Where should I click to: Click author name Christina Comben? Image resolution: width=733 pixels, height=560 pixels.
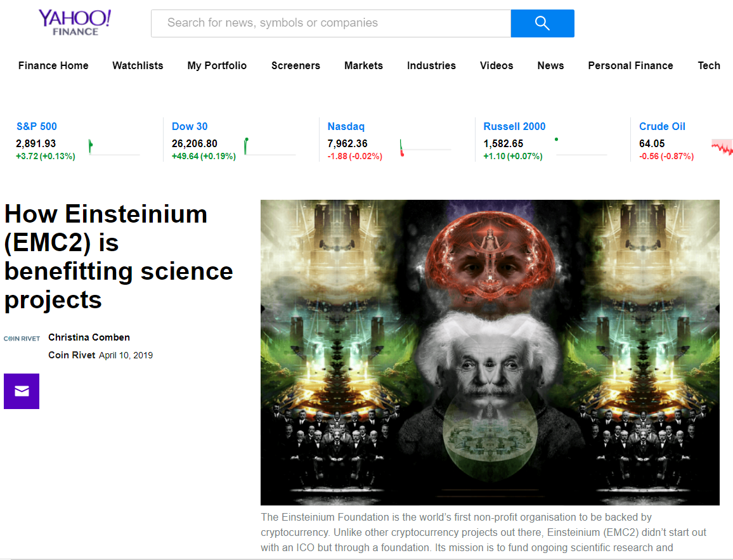pyautogui.click(x=89, y=337)
